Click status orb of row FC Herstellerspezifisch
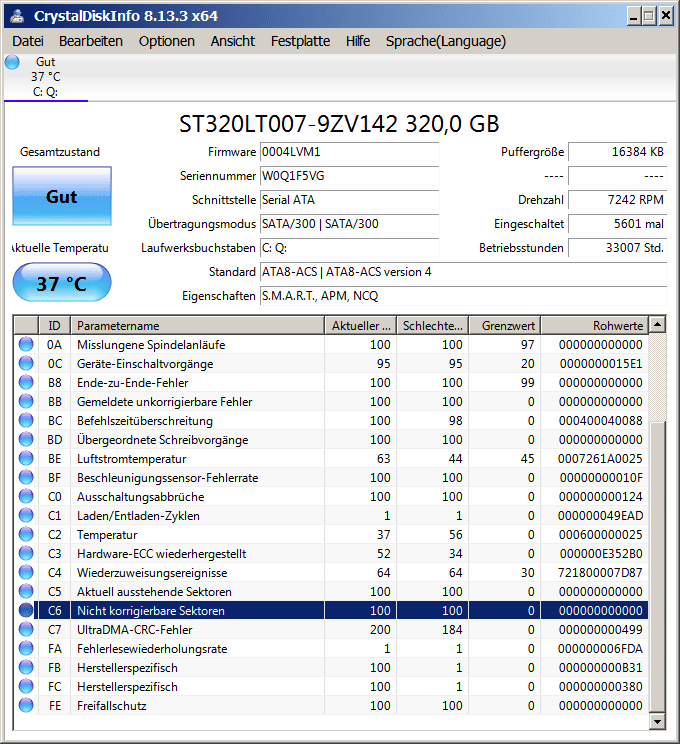The image size is (680, 744). [x=26, y=686]
